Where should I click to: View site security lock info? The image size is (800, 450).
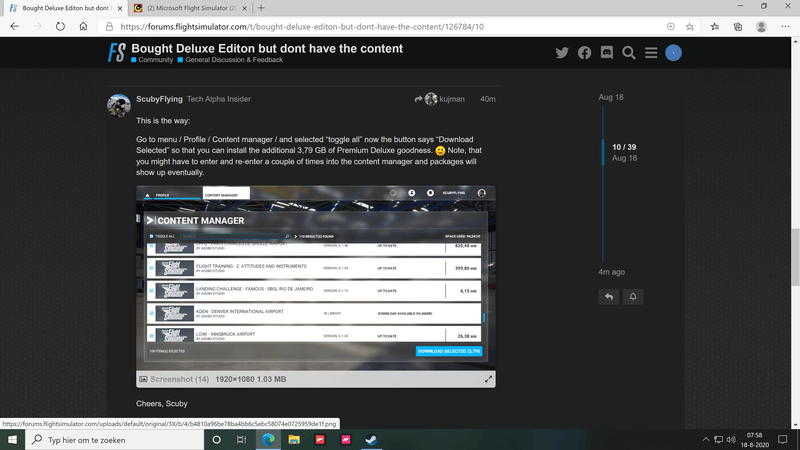pyautogui.click(x=109, y=27)
